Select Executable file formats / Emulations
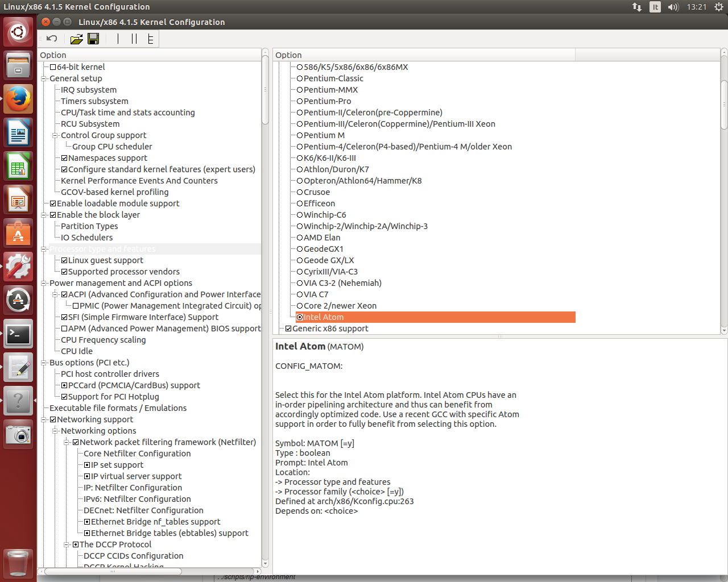Viewport: 728px width, 582px height. 118,408
